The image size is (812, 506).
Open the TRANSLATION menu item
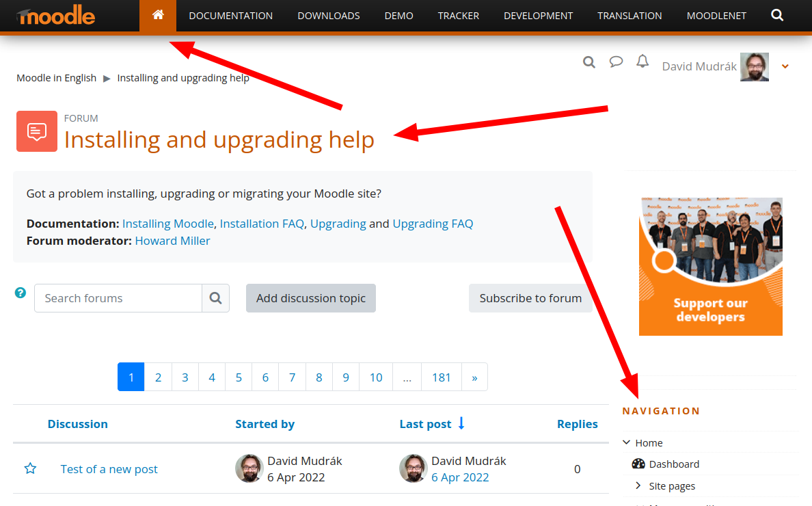coord(630,16)
